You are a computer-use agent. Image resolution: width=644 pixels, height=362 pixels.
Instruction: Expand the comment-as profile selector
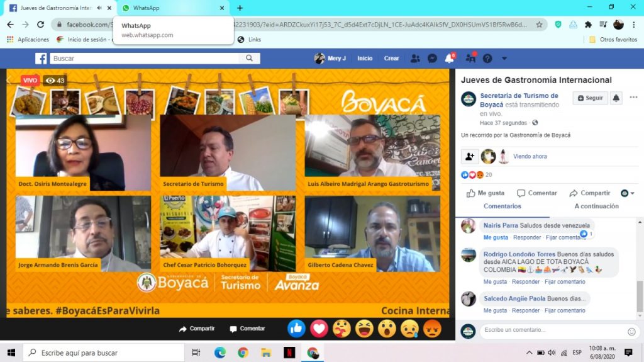626,193
